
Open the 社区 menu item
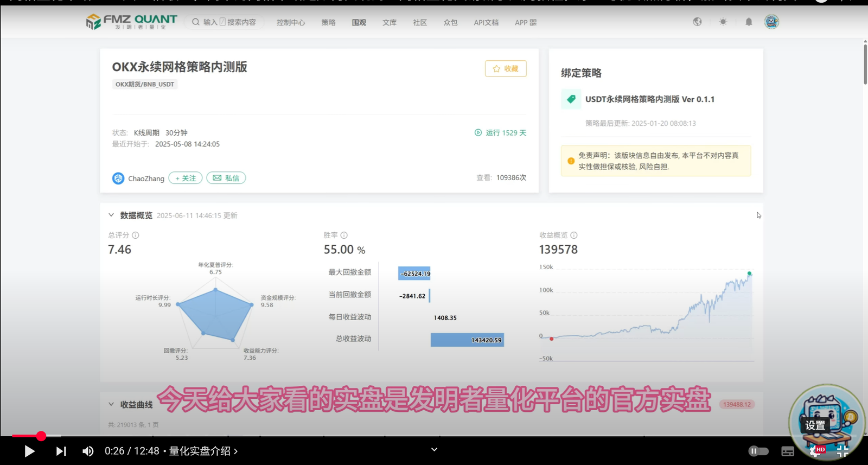click(x=420, y=23)
